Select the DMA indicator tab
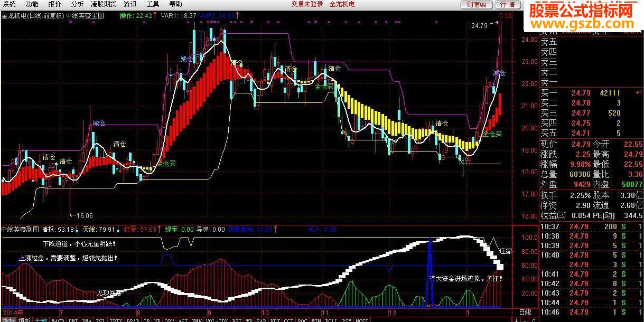644x322 pixels. point(86,319)
